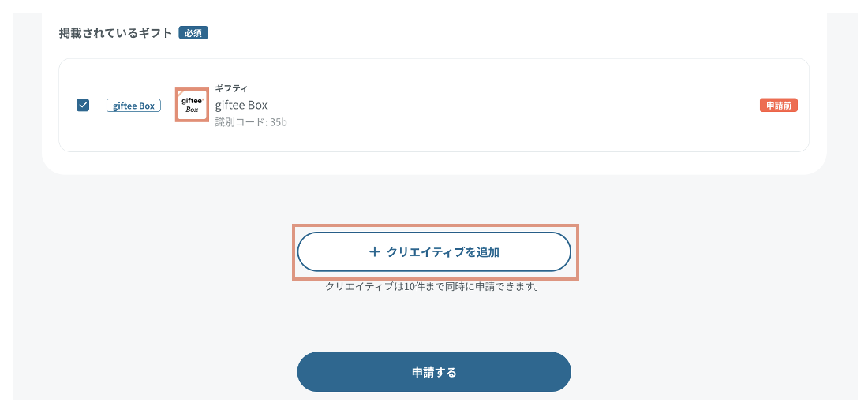Click the outlined giftee Box label tag
The width and height of the screenshot is (868, 413).
(133, 106)
